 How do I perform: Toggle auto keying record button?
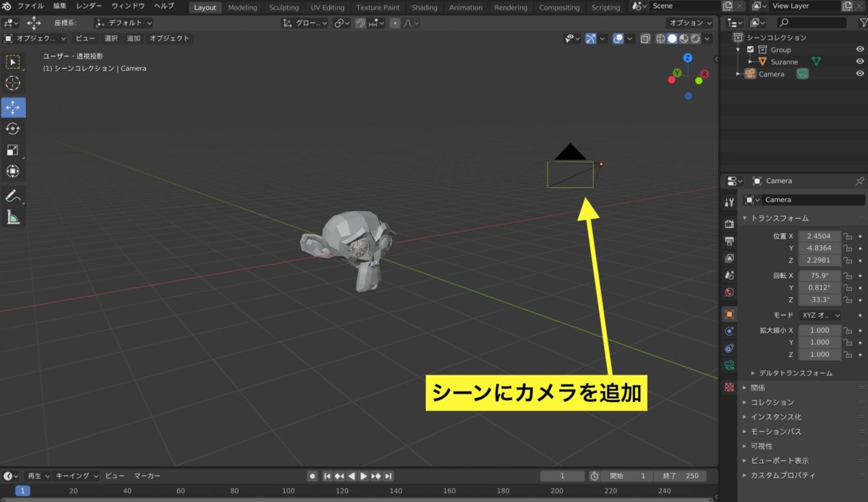point(312,476)
